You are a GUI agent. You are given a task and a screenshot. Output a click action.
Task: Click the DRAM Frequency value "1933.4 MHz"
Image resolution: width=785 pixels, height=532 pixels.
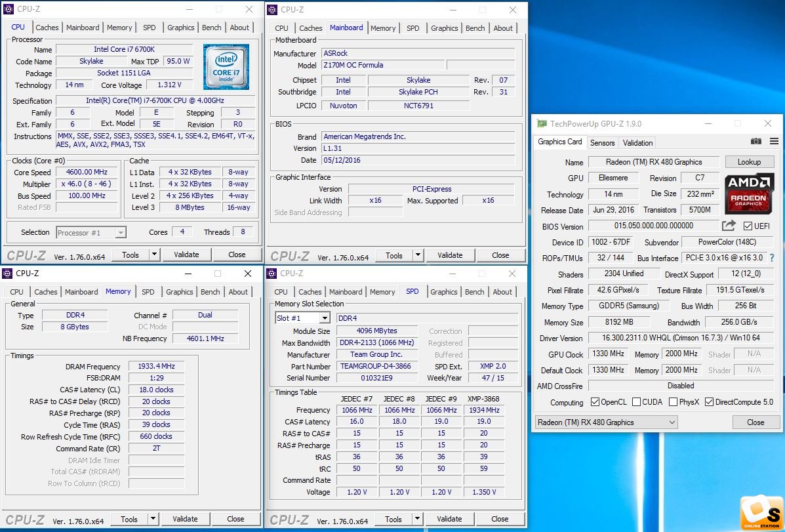click(x=156, y=366)
